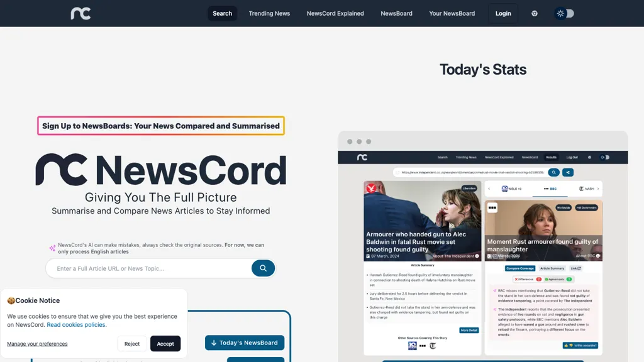The height and width of the screenshot is (362, 644).
Task: Click the info icon next to 'About The Independent'
Action: [477, 256]
